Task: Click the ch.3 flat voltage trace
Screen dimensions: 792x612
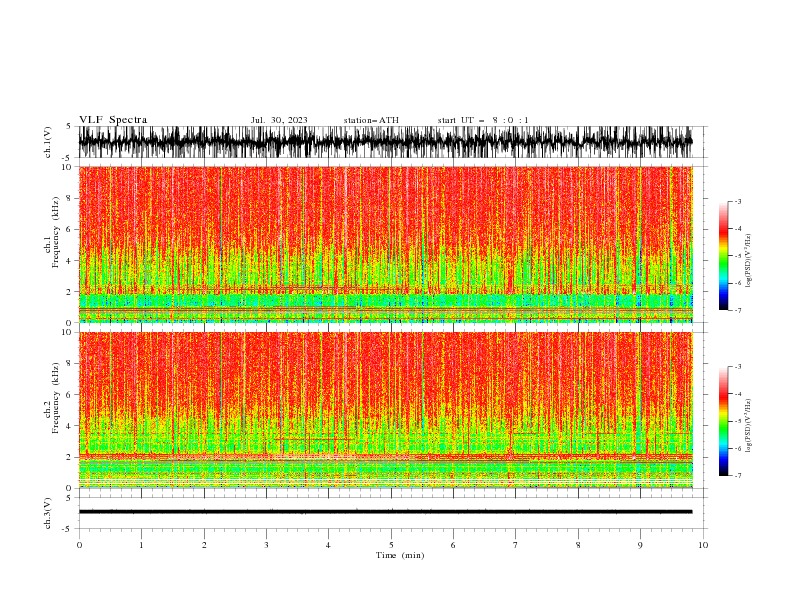Action: pos(385,512)
